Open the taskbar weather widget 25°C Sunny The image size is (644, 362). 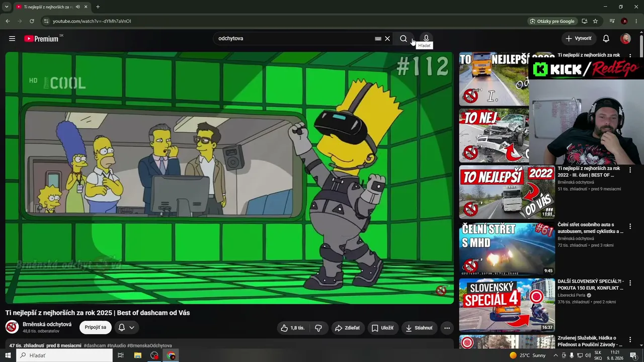pos(527,355)
